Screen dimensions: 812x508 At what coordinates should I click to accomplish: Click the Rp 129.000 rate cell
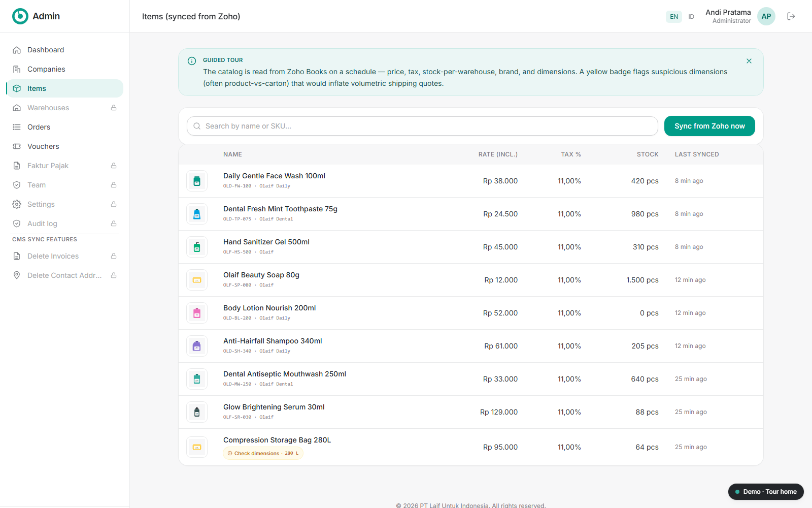[499, 412]
